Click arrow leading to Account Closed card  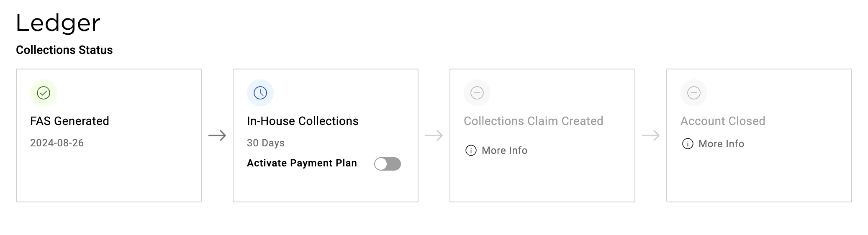pos(651,135)
